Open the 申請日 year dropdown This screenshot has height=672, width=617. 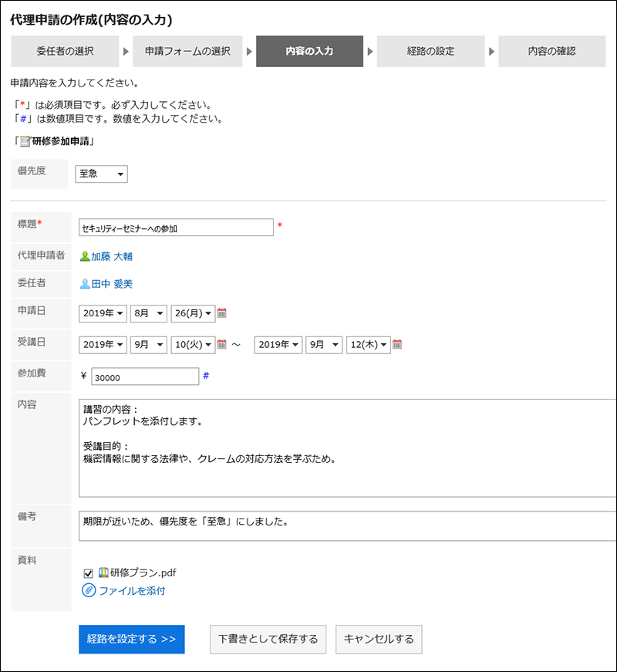pos(103,314)
